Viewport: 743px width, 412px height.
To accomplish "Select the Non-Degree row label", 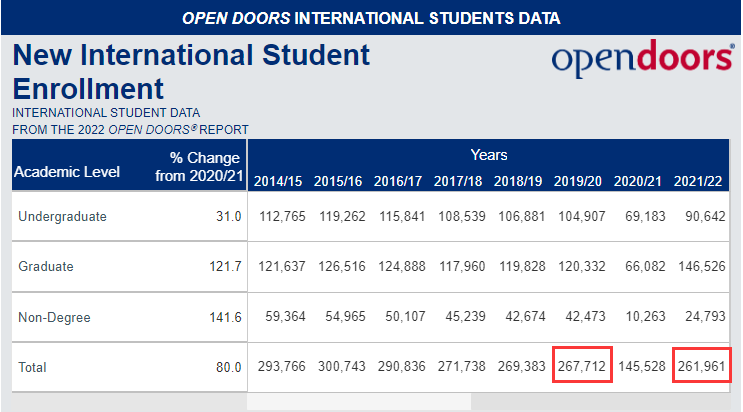I will click(54, 317).
